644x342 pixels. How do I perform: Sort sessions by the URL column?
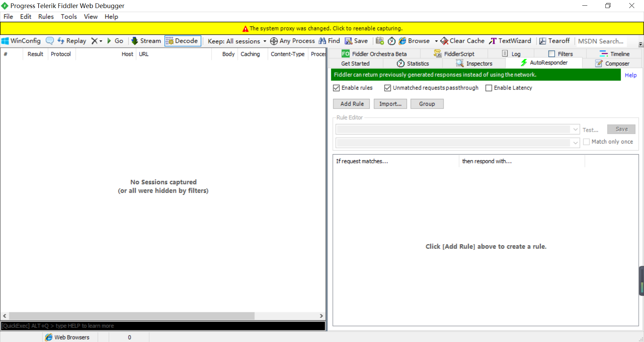(174, 54)
